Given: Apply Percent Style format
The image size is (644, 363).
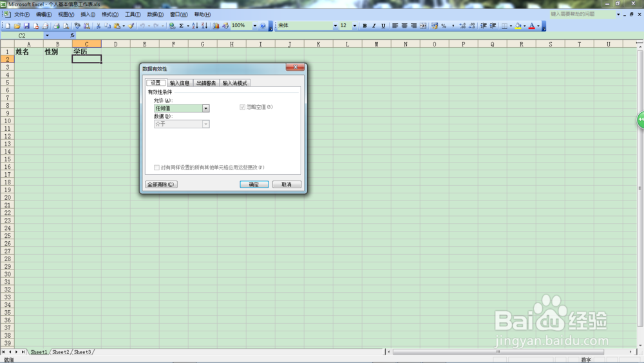Looking at the screenshot, I should (x=444, y=26).
